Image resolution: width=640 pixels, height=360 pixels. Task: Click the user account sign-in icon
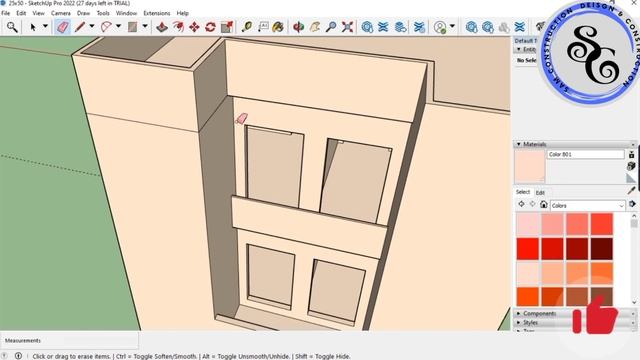[440, 27]
